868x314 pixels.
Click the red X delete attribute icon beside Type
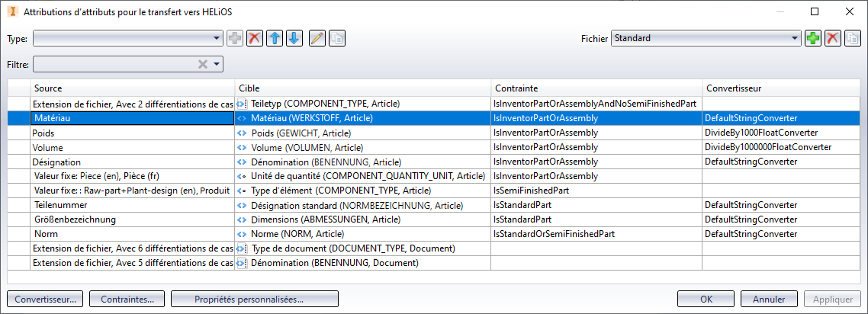255,38
